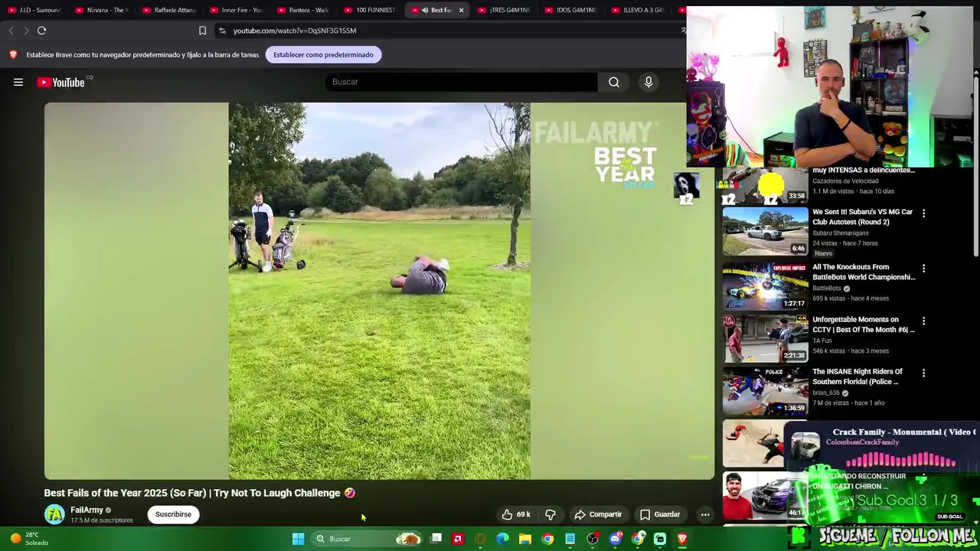The width and height of the screenshot is (980, 551).
Task: Switch to the Pantera - Walk browser tab
Action: coord(302,10)
